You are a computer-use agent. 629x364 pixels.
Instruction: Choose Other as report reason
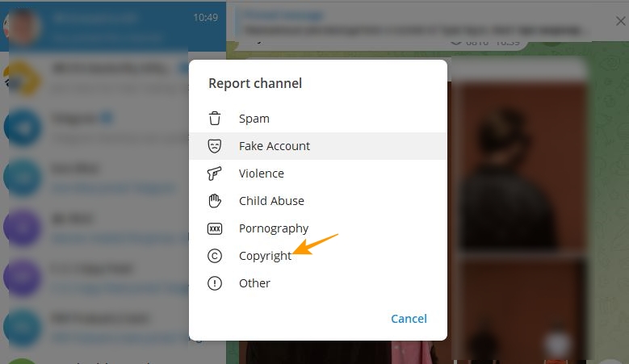point(317,283)
